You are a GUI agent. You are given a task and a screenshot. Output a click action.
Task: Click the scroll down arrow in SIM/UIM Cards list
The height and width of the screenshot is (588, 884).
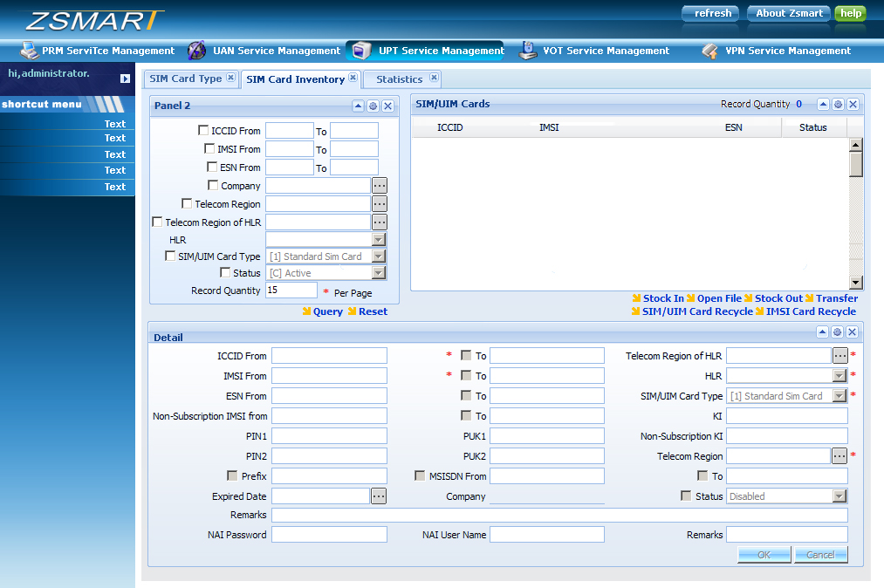coord(855,283)
